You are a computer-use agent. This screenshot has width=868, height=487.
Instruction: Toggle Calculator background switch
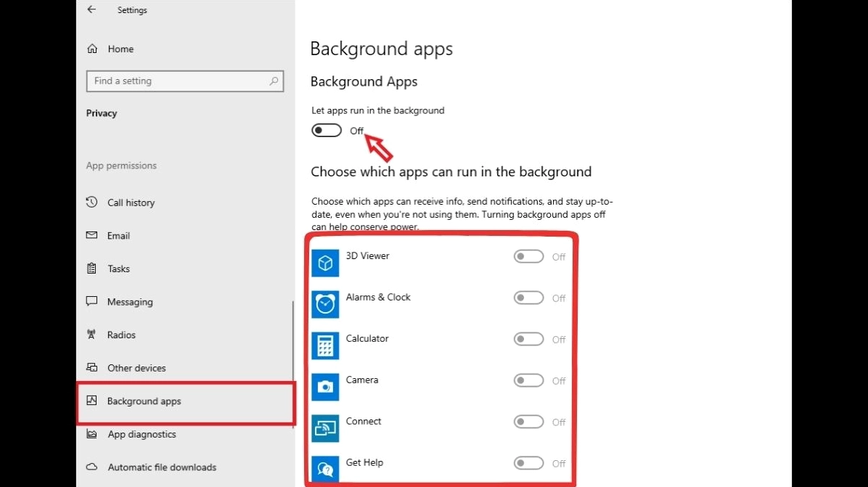coord(528,340)
